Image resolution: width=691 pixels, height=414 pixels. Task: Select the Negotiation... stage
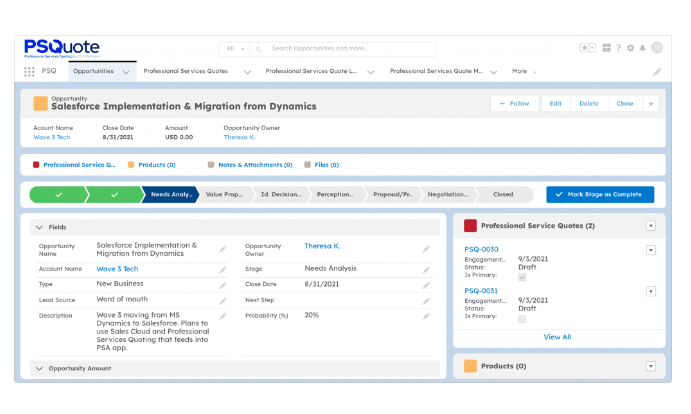[x=448, y=194]
